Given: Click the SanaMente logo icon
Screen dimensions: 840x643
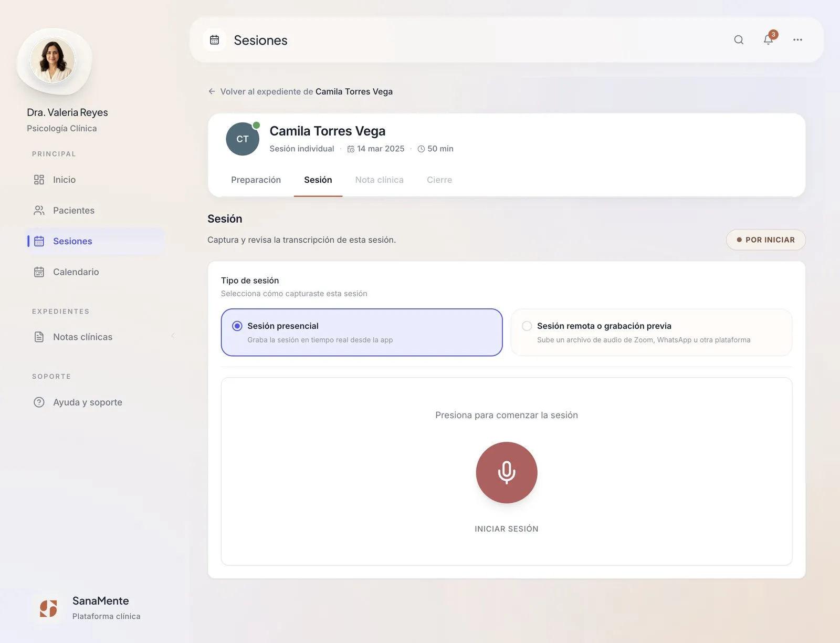Looking at the screenshot, I should 48,608.
